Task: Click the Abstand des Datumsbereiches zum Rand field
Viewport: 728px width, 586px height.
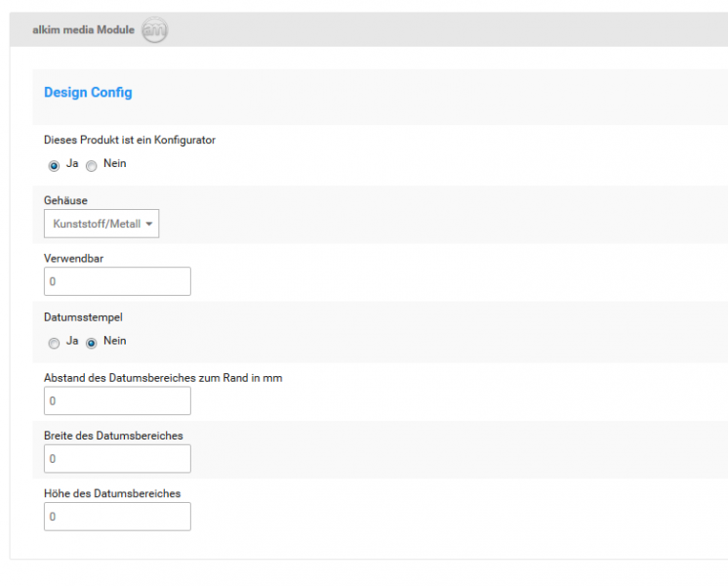Action: tap(117, 400)
